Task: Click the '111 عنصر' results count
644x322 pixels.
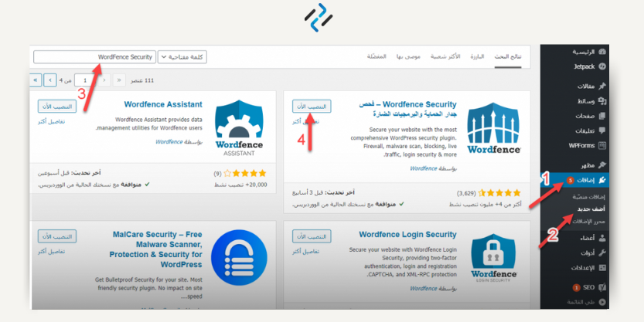Action: pyautogui.click(x=142, y=80)
